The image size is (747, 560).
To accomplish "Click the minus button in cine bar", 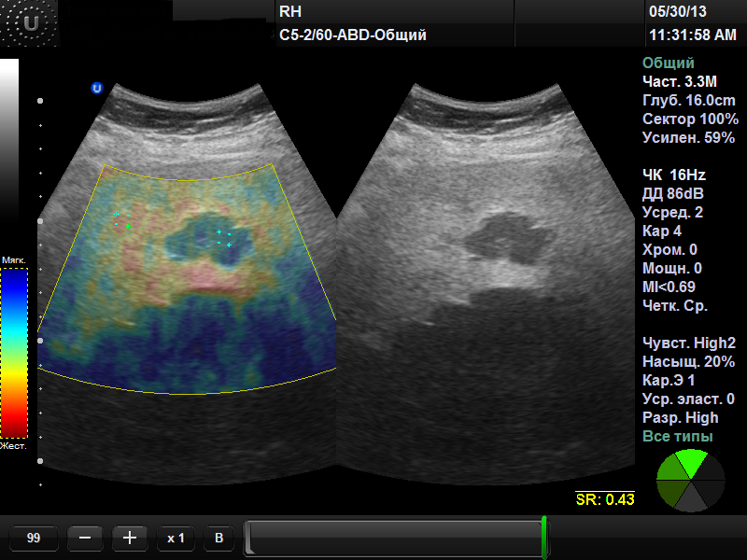I will tap(85, 538).
